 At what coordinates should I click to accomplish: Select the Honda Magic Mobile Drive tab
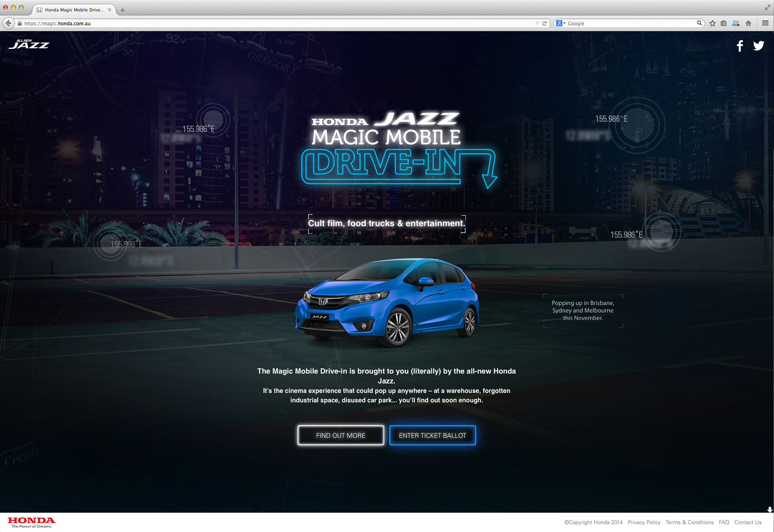tap(74, 10)
